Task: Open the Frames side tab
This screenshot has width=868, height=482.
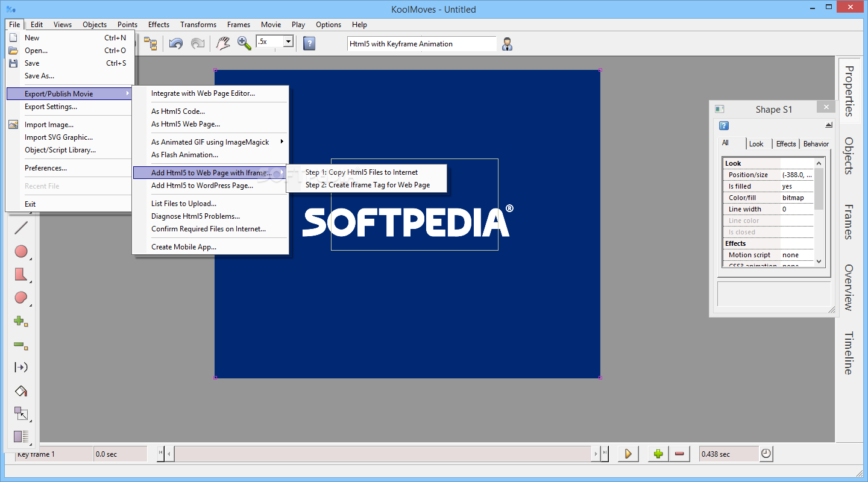Action: point(849,222)
